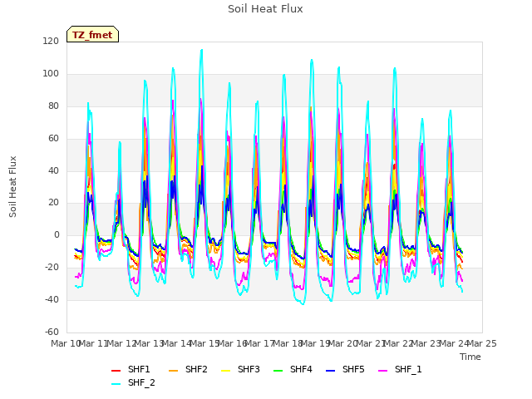This screenshot has width=532, height=399.
Task: Select the SHF5 legend label
Action: (353, 369)
